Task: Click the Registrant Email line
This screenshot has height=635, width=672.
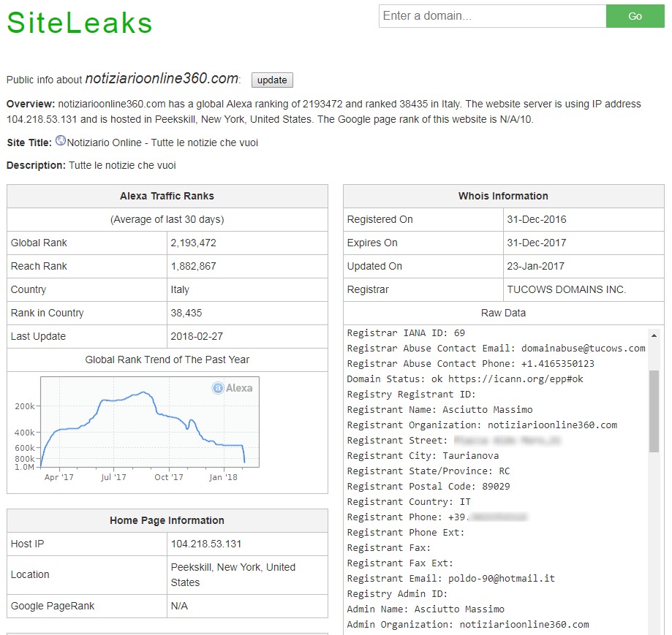Action: pyautogui.click(x=451, y=579)
